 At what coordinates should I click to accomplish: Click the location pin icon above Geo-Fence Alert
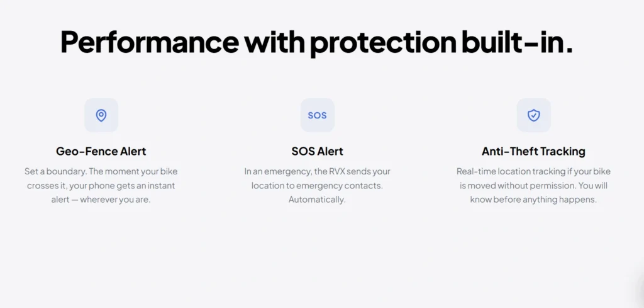point(101,115)
